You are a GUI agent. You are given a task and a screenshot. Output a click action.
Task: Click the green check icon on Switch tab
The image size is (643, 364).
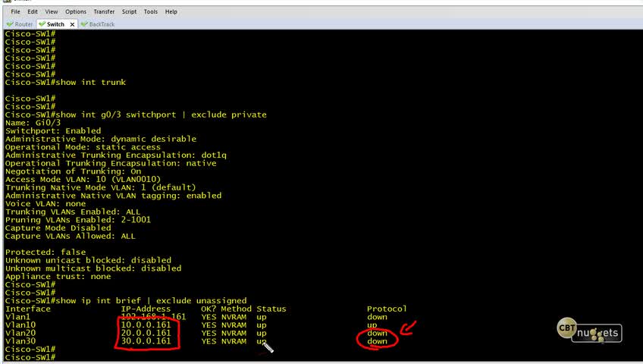42,24
